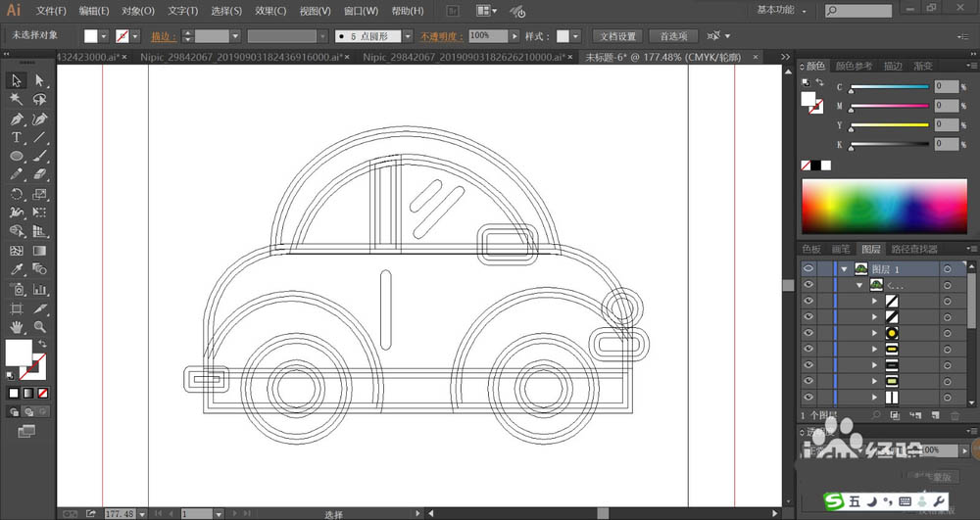Screen dimensions: 980x520
Task: Open the 样式 style dropdown
Action: pos(575,36)
